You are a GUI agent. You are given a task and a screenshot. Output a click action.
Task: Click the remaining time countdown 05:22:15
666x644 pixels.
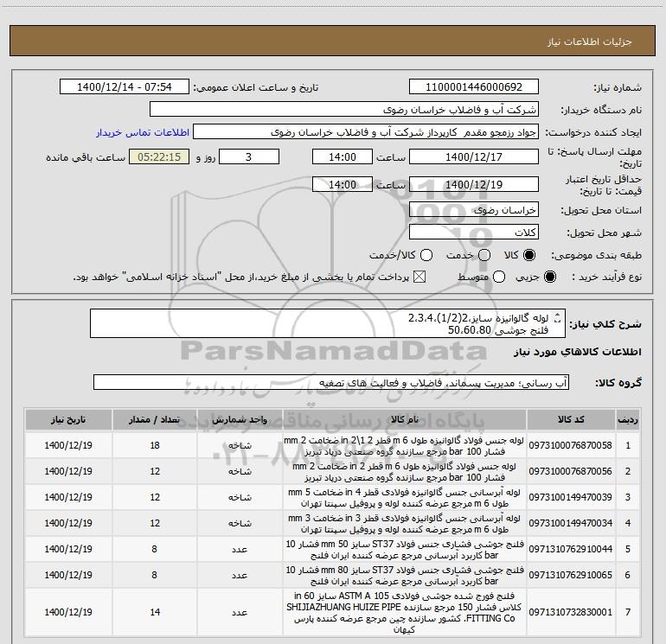(159, 156)
